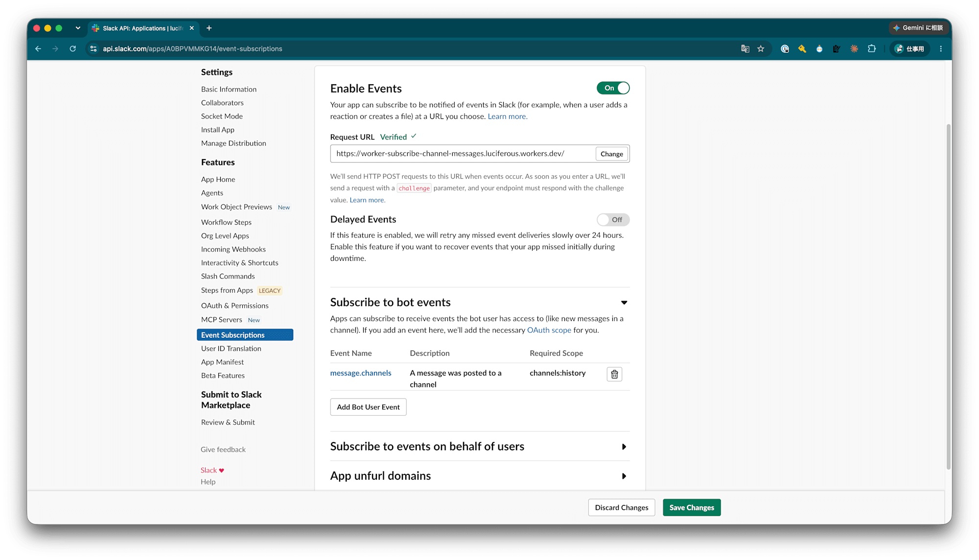The width and height of the screenshot is (979, 560).
Task: Turn on the Delayed Events toggle
Action: (613, 220)
